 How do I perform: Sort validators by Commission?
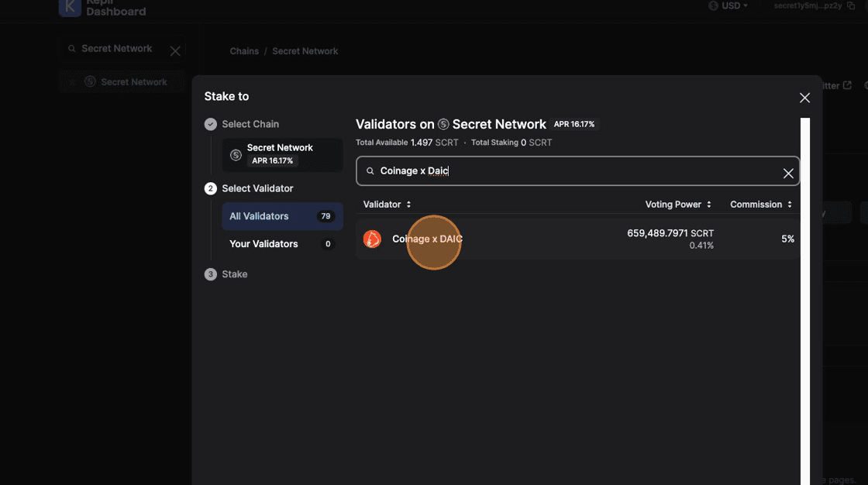(761, 205)
